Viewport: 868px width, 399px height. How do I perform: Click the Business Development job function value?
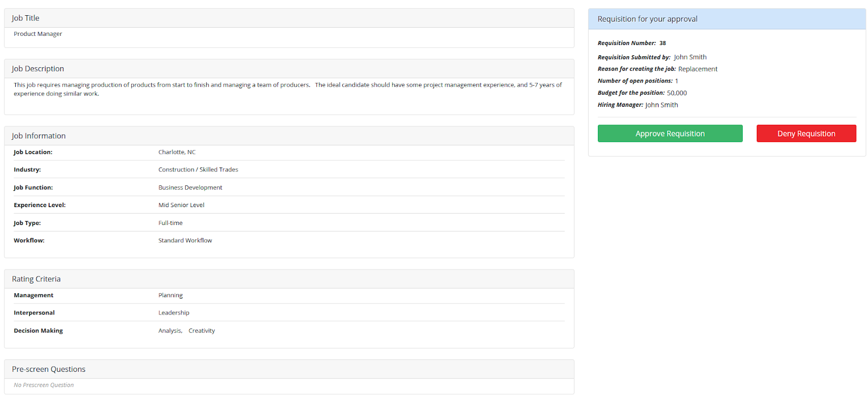190,188
